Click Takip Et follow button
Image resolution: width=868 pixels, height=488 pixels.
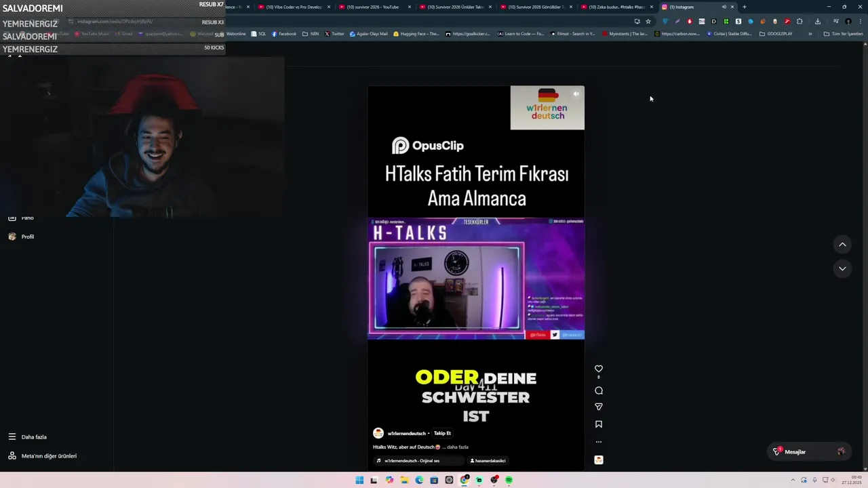pyautogui.click(x=442, y=433)
